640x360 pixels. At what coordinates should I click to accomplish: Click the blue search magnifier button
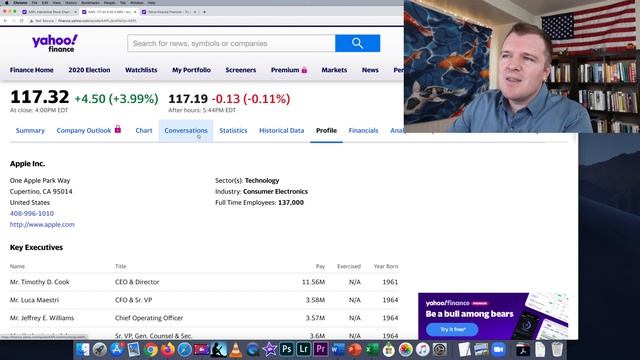357,43
